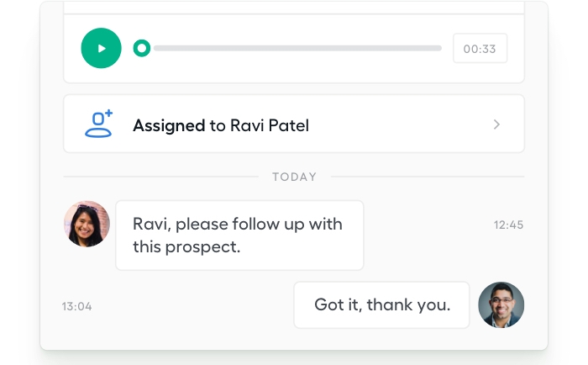
Task: Open Ravi Patel's profile avatar
Action: 501,305
